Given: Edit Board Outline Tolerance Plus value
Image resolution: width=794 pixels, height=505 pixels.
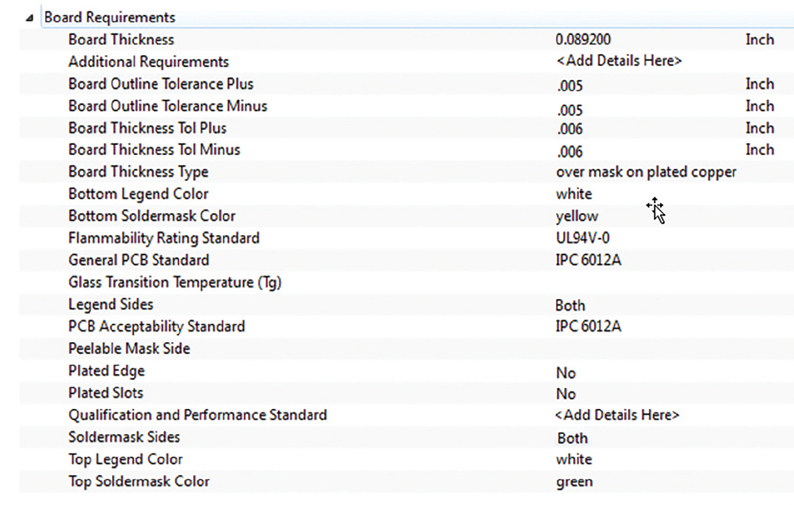Looking at the screenshot, I should (x=570, y=85).
